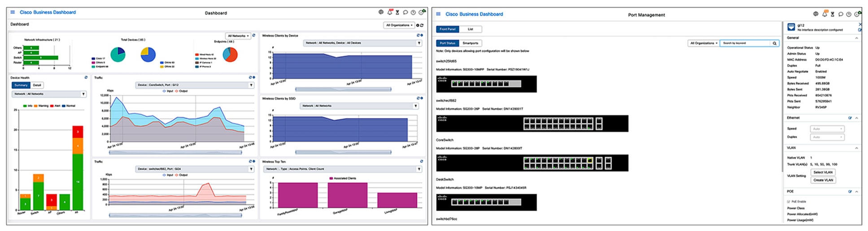Switch Device Health to Summary view

[x=21, y=85]
